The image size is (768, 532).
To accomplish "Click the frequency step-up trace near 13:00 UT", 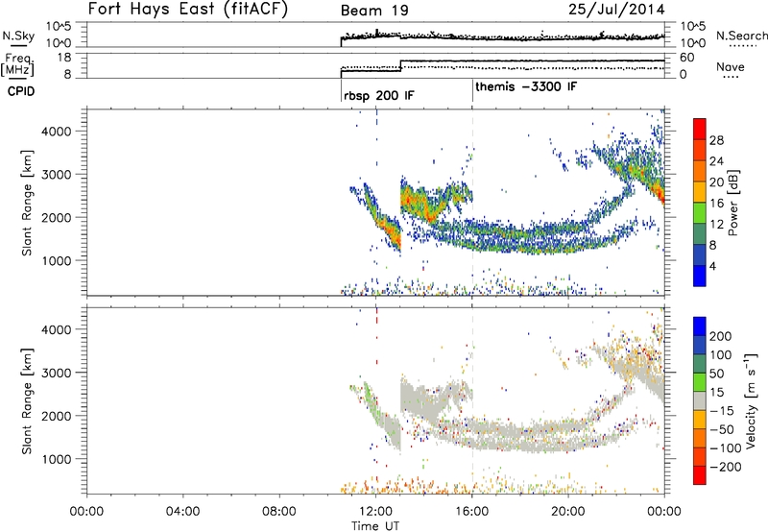I will click(400, 65).
